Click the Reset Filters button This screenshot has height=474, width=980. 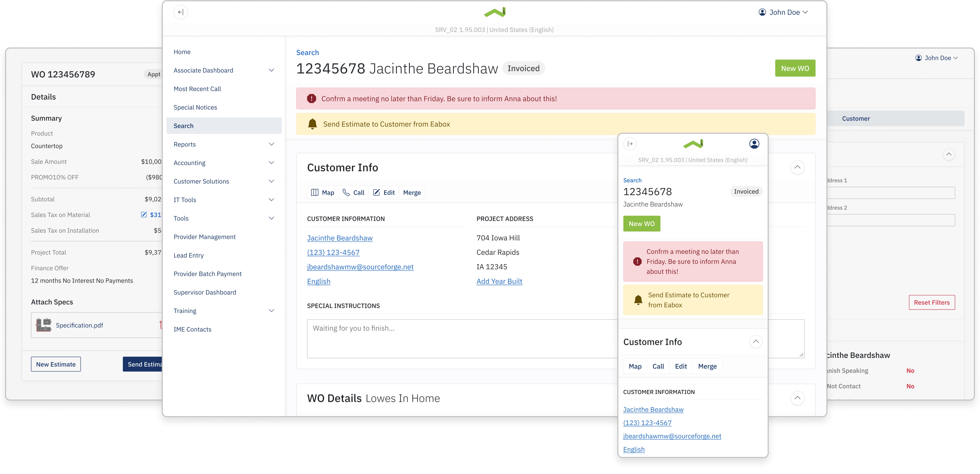[932, 303]
